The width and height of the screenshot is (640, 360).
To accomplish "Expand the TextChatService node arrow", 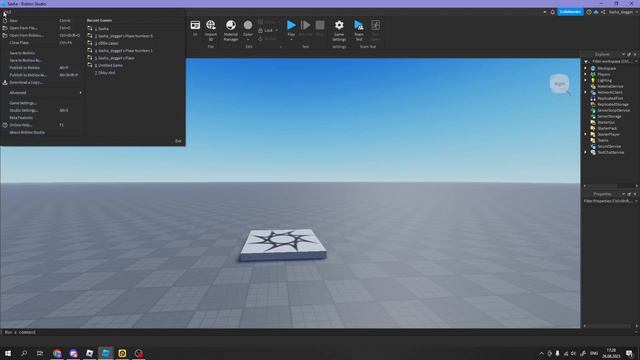I will (x=586, y=152).
